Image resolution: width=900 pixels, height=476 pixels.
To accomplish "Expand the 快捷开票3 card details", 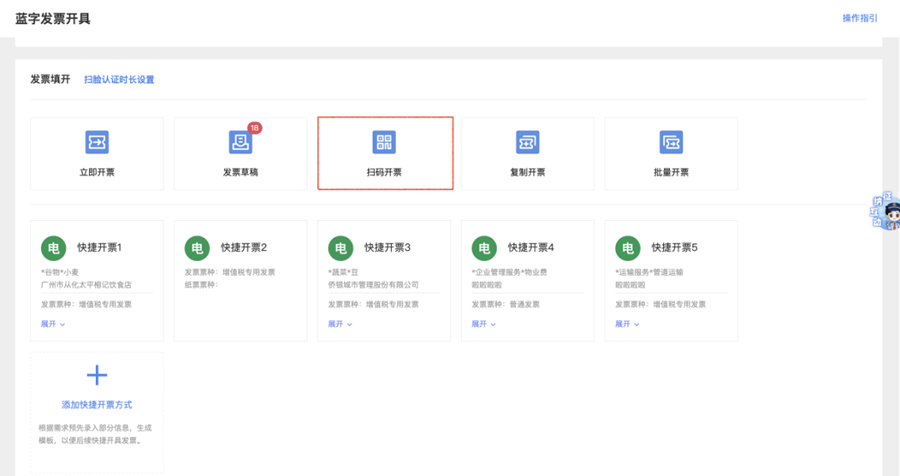I will 340,324.
